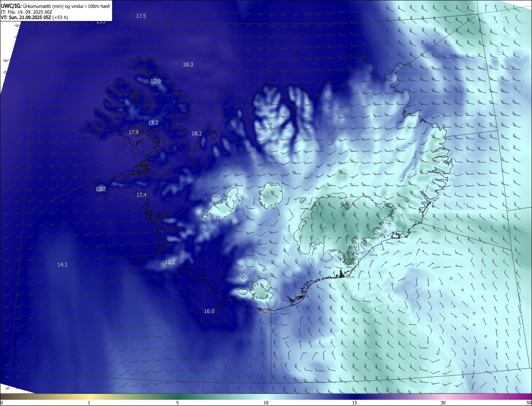
Task: Click the 17.4 value label
Action: 141,195
